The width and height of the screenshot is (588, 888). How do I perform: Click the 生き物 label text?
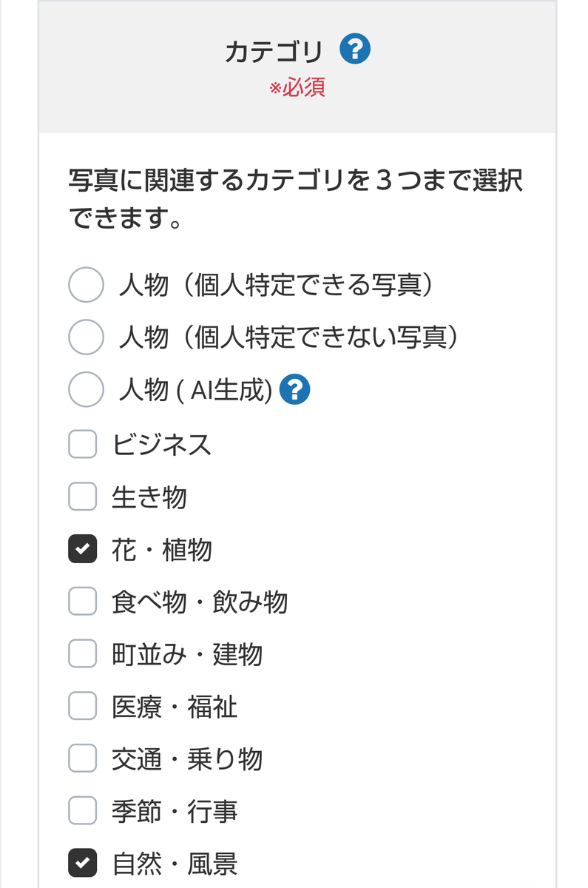tap(149, 497)
